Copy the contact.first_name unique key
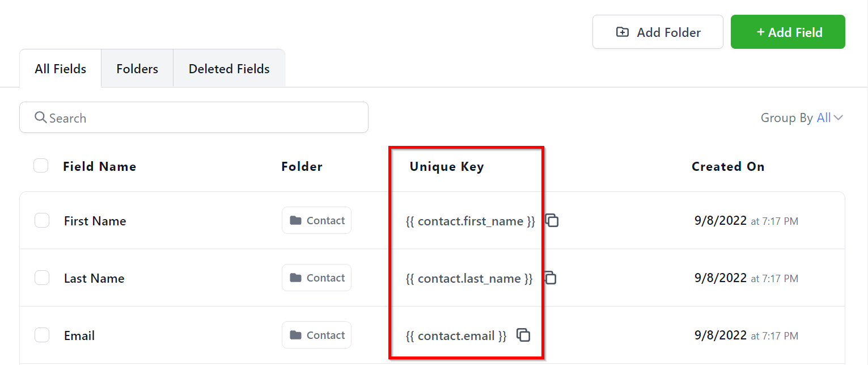 pyautogui.click(x=552, y=220)
